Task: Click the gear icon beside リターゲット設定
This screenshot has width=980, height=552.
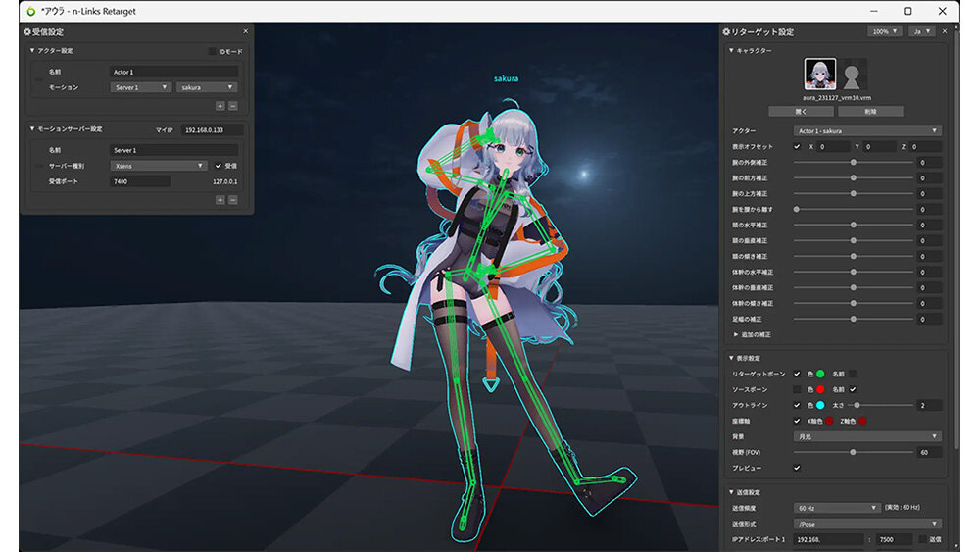Action: pos(727,32)
